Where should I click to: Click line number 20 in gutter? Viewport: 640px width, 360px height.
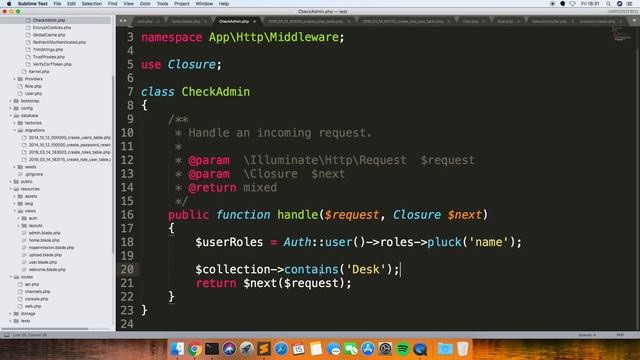pyautogui.click(x=127, y=269)
